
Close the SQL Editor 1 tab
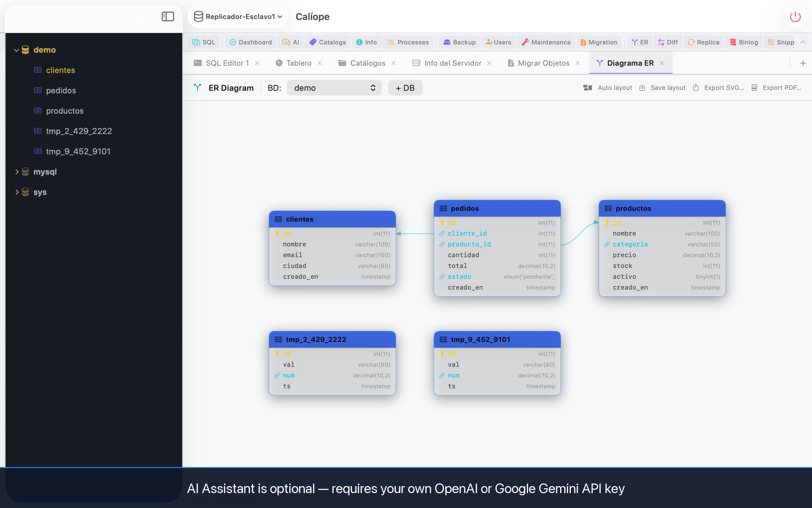click(257, 63)
